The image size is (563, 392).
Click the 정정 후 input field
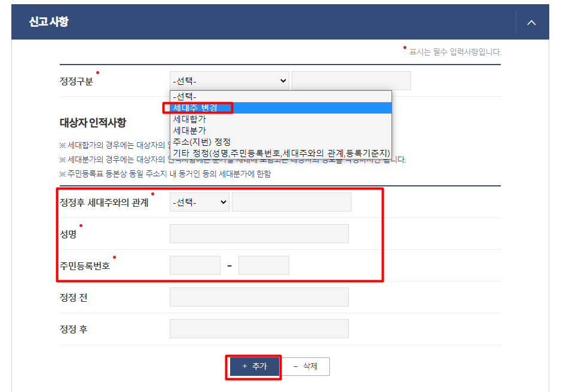258,328
